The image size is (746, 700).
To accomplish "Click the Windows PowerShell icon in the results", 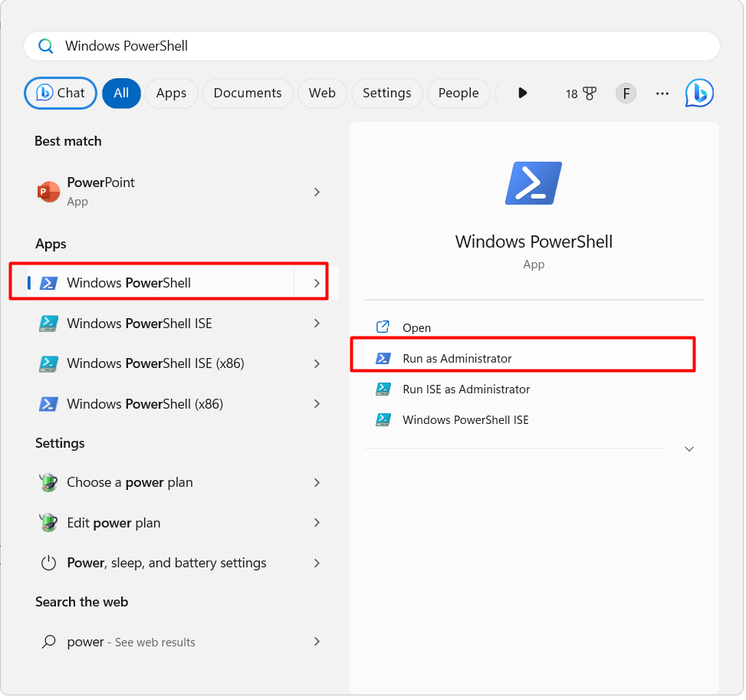I will pos(48,282).
